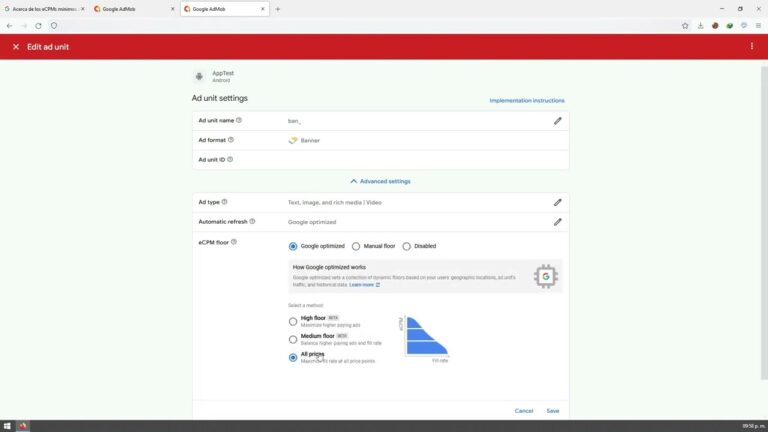The width and height of the screenshot is (768, 432).
Task: Click the Save button
Action: point(552,411)
